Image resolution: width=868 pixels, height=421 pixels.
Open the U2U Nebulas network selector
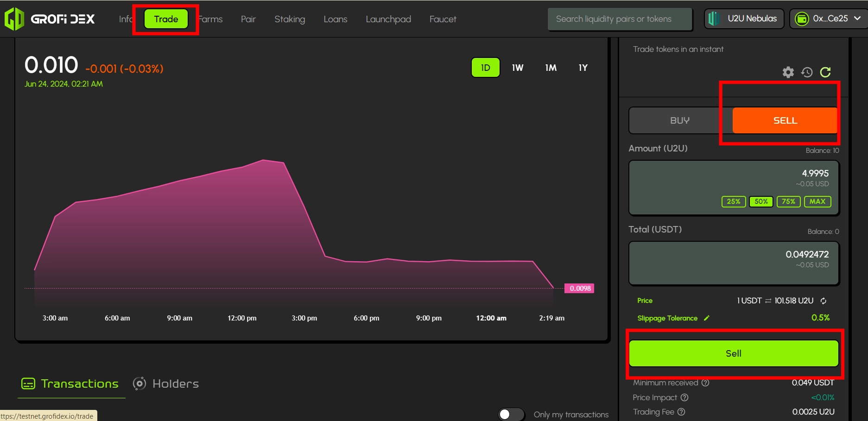click(744, 19)
